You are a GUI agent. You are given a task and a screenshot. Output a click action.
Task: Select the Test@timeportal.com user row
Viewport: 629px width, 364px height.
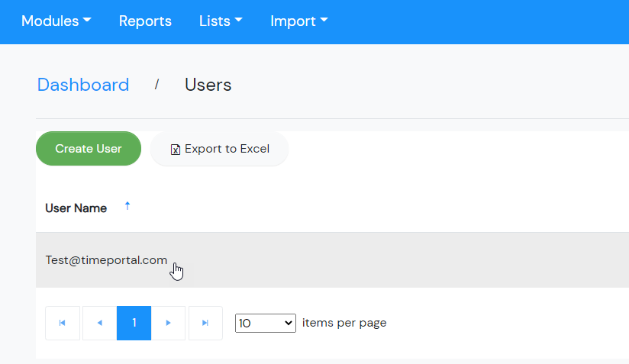coord(332,259)
